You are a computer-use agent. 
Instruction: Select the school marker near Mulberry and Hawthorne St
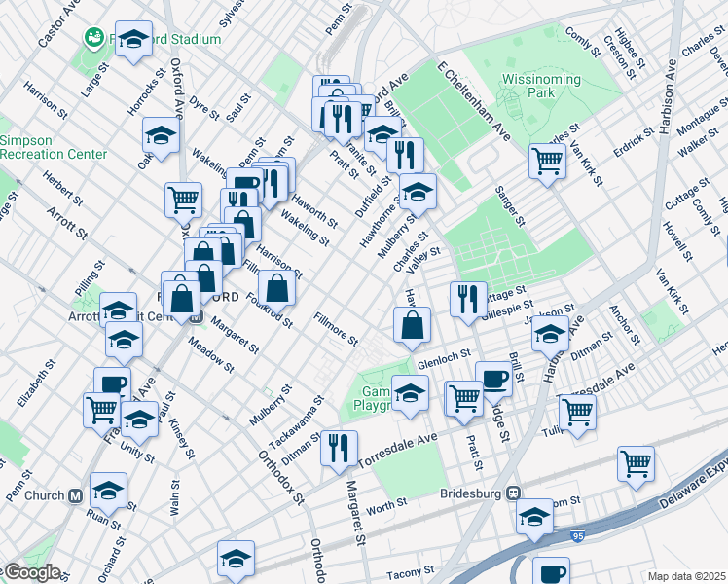(x=418, y=194)
